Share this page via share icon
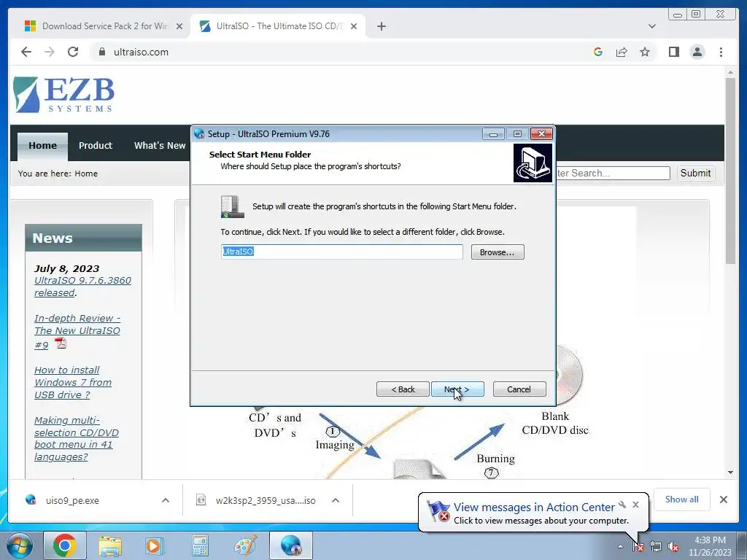Viewport: 747px width, 560px height. coord(622,52)
